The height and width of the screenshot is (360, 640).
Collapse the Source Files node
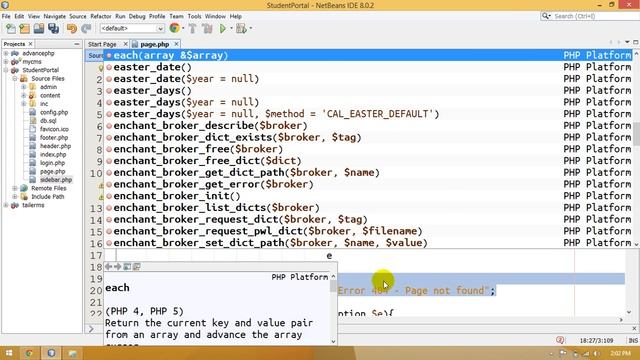pyautogui.click(x=15, y=78)
